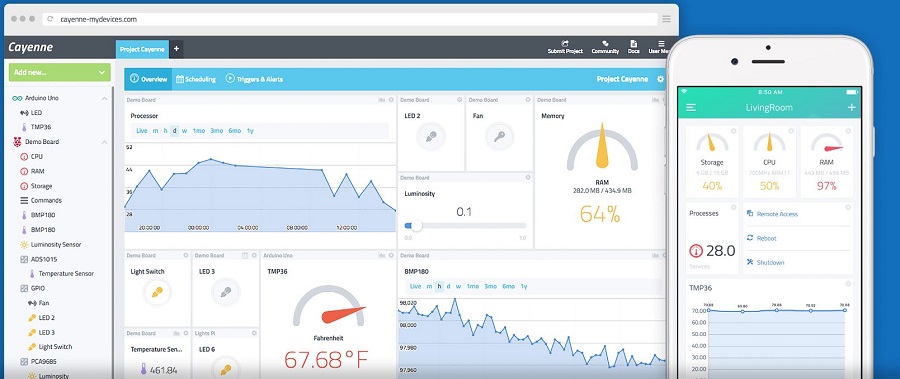Select Storage in the sidebar
The height and width of the screenshot is (379, 900).
[x=41, y=186]
